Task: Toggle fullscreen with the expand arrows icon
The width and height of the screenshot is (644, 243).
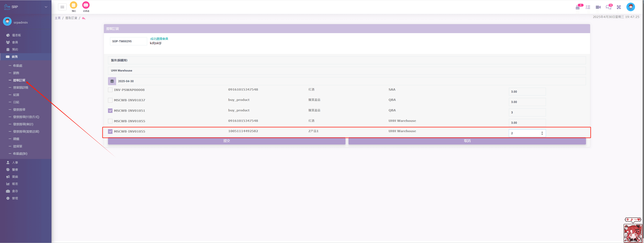Action: (x=619, y=7)
